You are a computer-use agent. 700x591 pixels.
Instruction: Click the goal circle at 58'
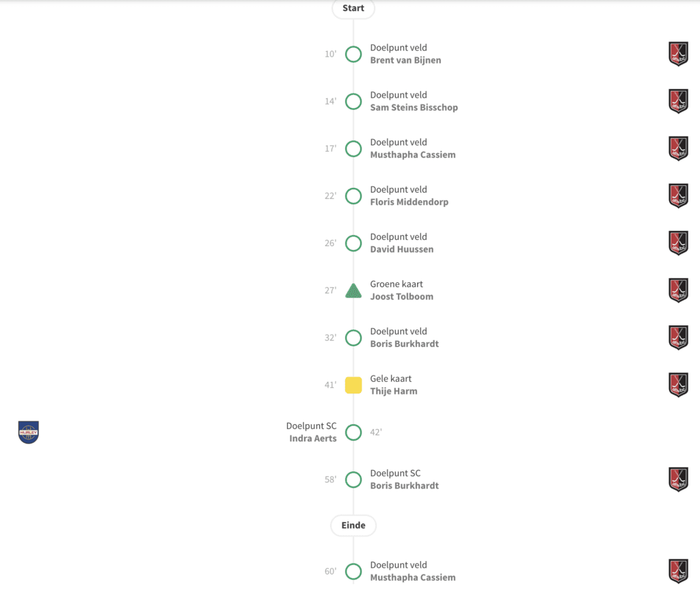coord(353,480)
